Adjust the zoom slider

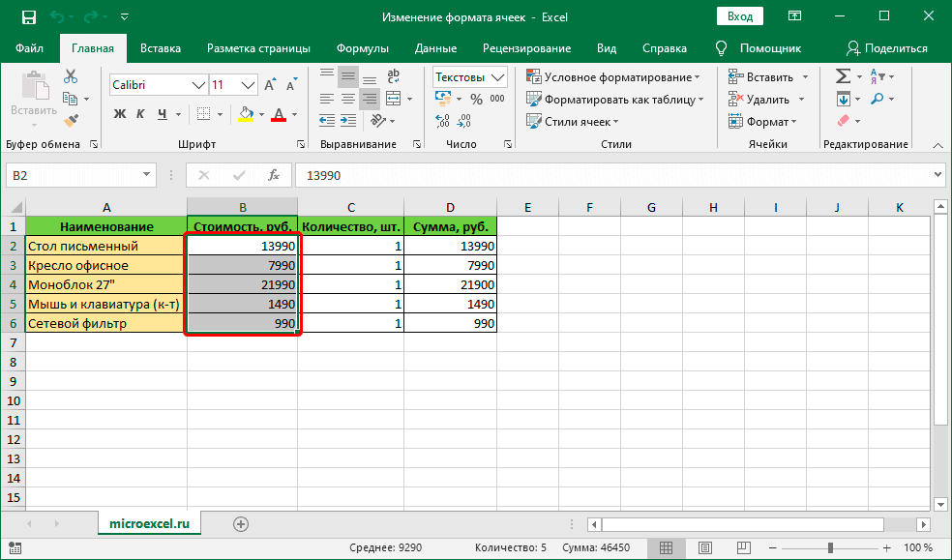tap(832, 546)
